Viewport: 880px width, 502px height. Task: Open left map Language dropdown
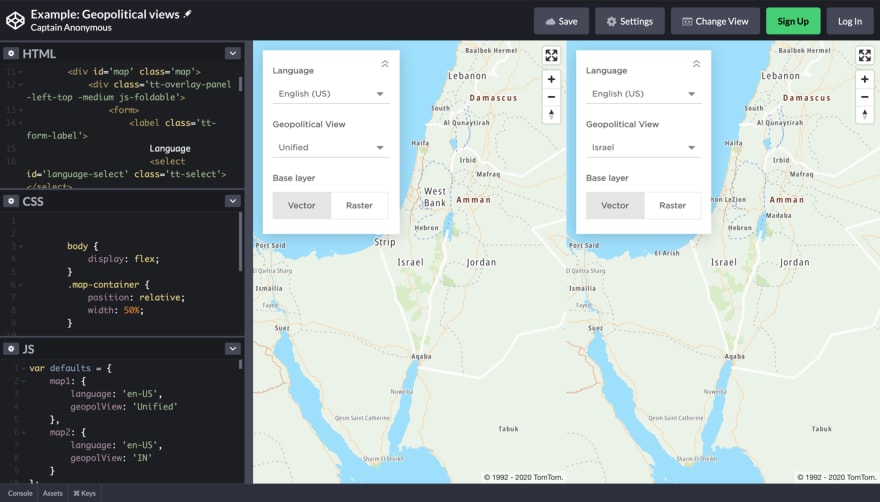[x=331, y=94]
